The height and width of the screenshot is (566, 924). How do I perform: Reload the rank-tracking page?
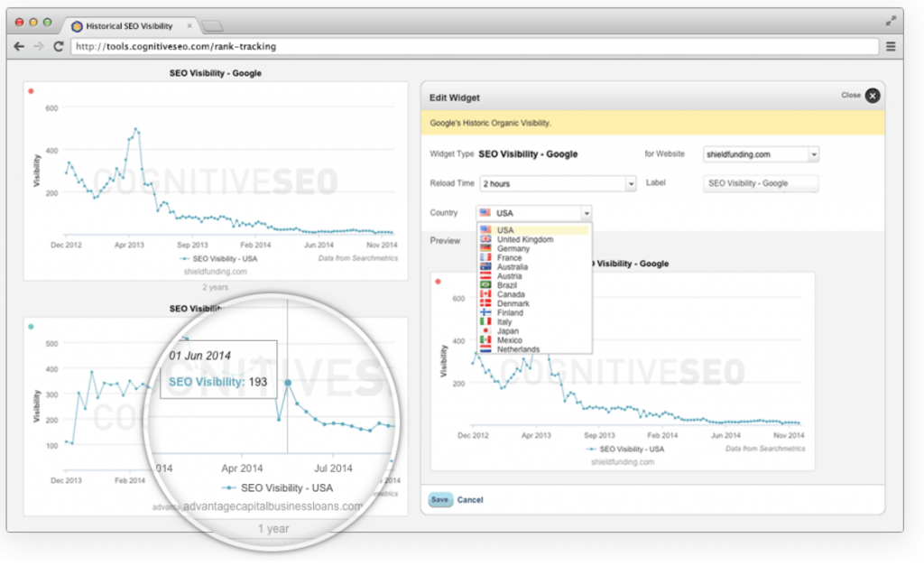click(59, 46)
